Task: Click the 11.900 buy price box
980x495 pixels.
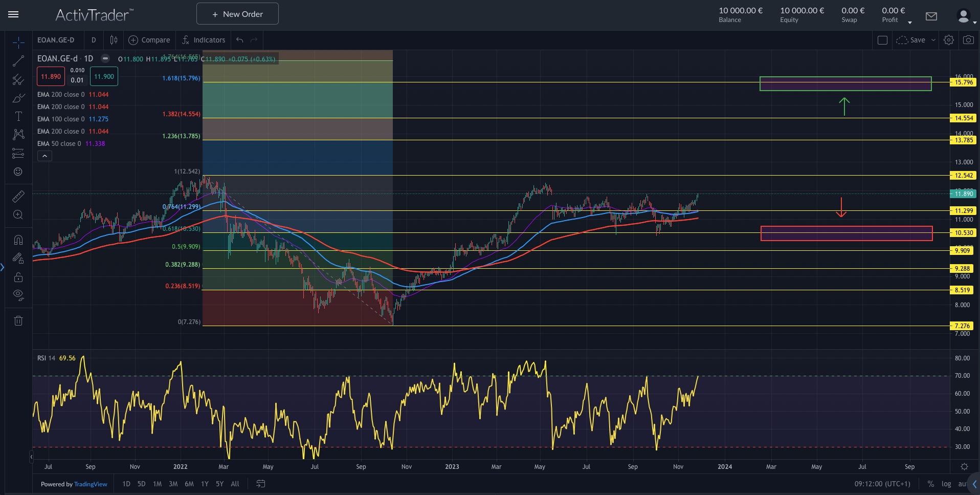Action: (104, 77)
